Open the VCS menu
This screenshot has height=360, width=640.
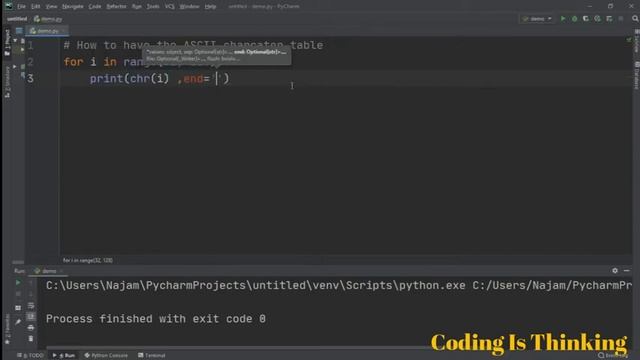(x=169, y=7)
